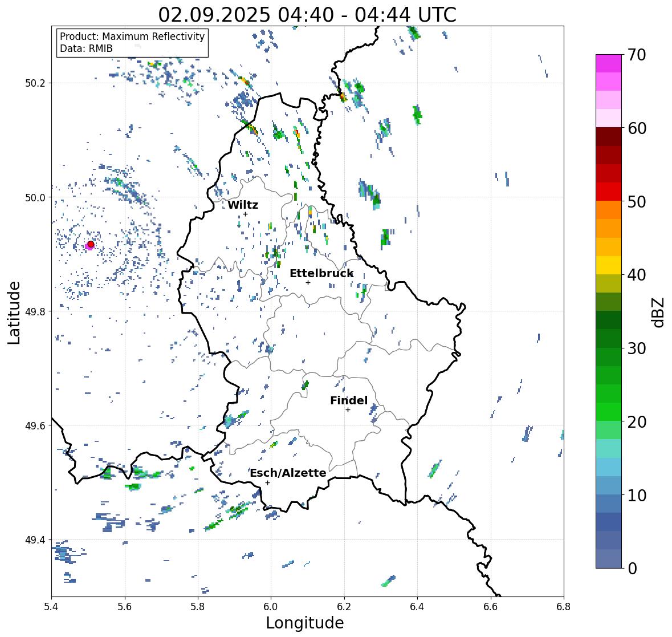672x637 pixels.
Task: Click the latitude tick label 50.0
Action: 35,198
